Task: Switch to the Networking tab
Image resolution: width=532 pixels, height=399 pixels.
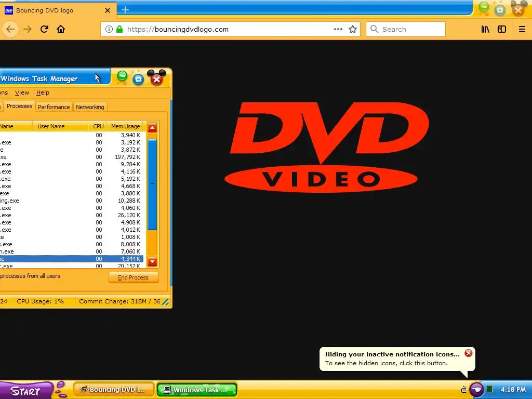Action: pyautogui.click(x=90, y=107)
